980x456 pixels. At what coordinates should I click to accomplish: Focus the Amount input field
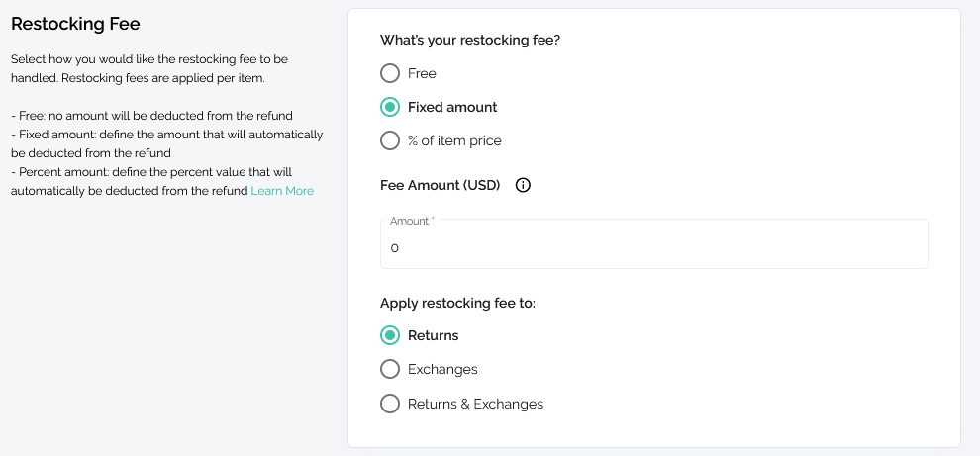[x=653, y=243]
